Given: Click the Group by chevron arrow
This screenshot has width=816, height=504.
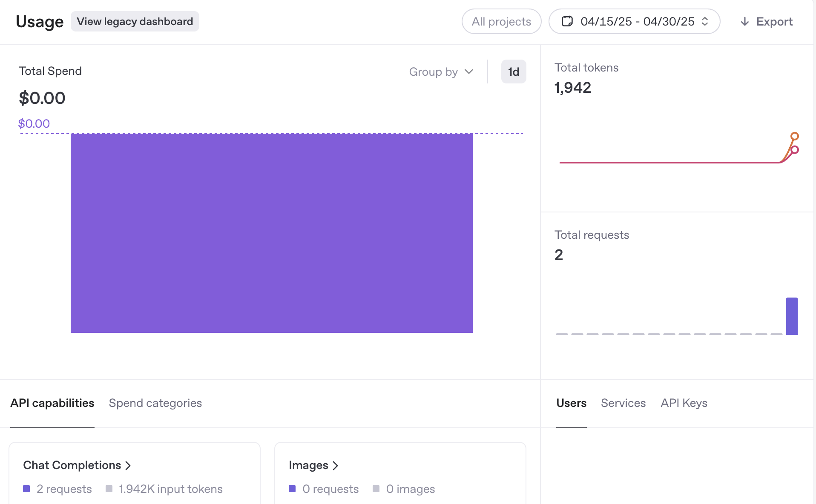Looking at the screenshot, I should pyautogui.click(x=469, y=72).
